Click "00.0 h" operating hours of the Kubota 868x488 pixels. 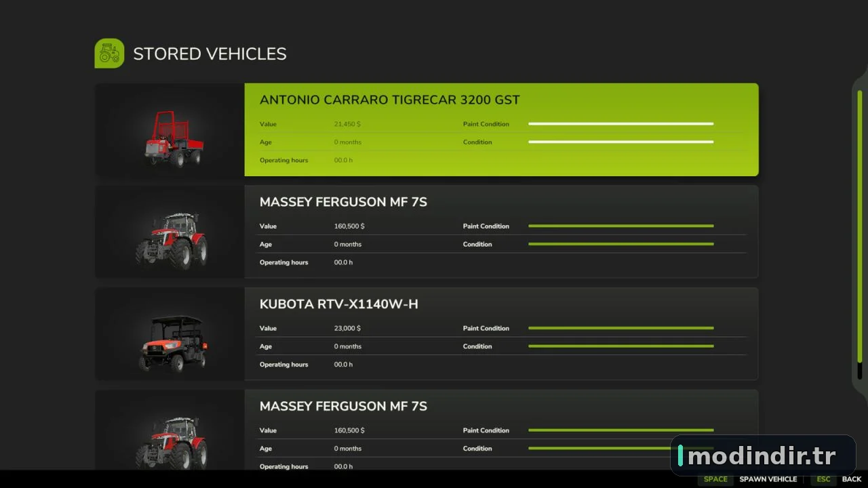343,365
